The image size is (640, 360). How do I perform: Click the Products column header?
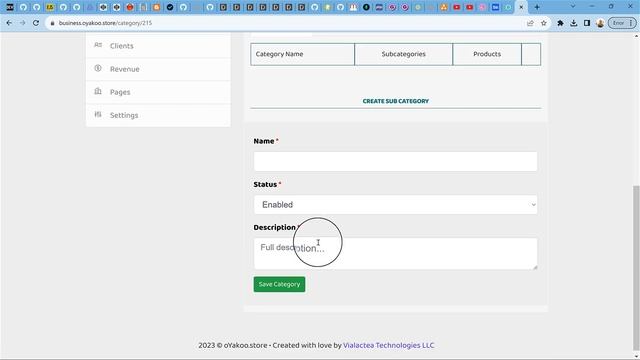pos(487,54)
